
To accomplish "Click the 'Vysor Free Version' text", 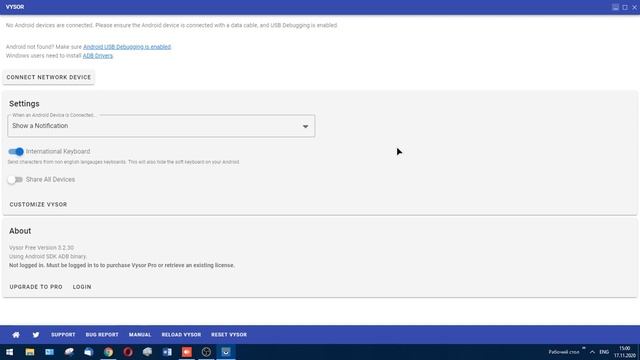I will (41, 248).
